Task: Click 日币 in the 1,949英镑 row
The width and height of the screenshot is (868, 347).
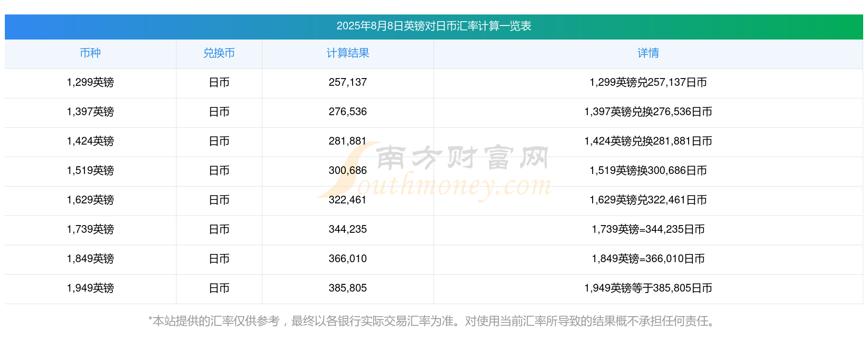Action: coord(219,288)
